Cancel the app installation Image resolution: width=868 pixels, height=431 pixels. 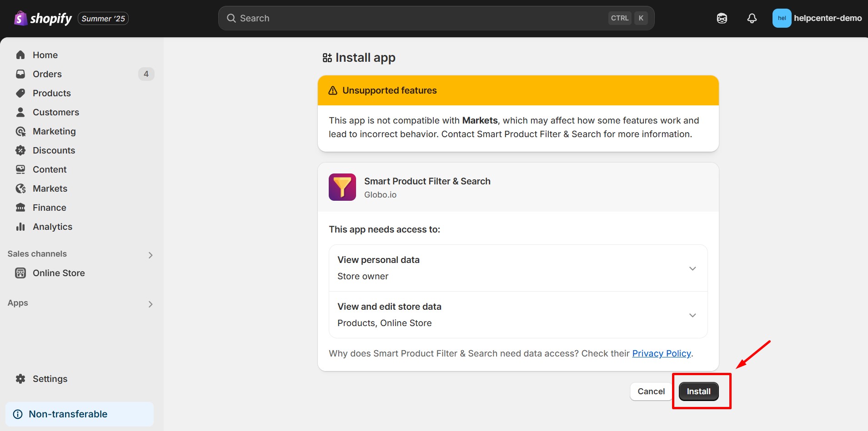[651, 391]
